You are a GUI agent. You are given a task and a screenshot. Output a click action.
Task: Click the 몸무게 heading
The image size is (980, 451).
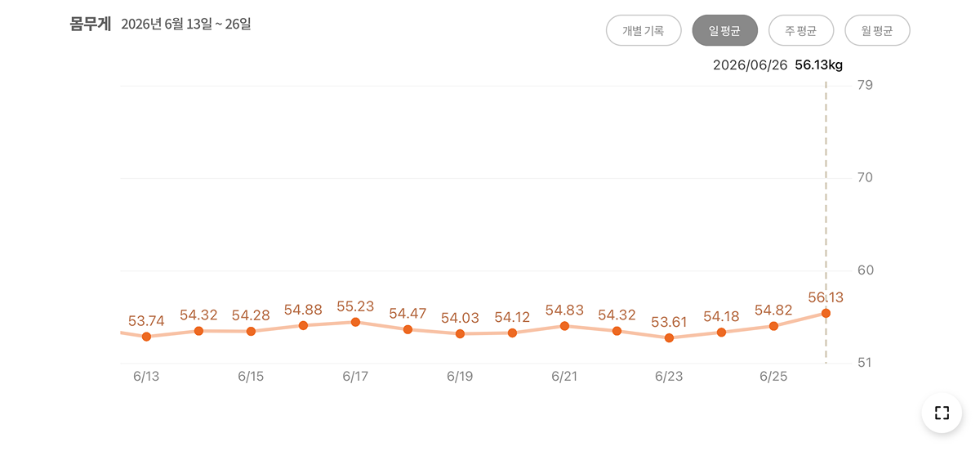[91, 24]
